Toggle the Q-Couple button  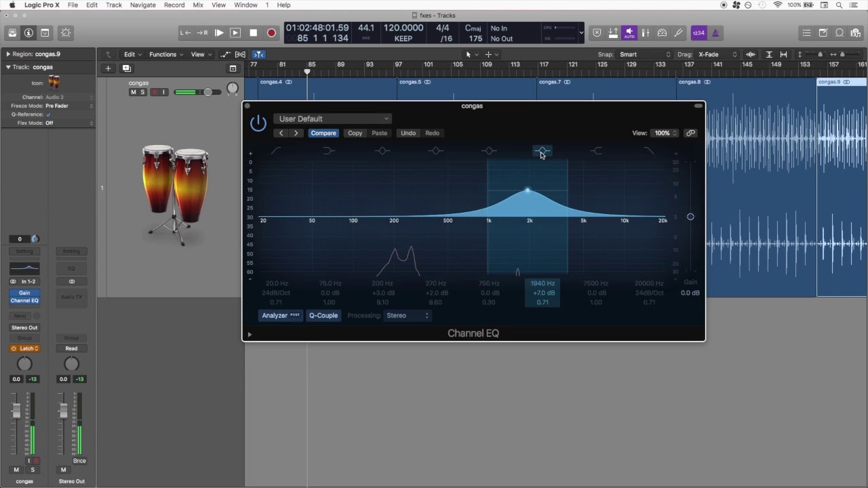pos(323,315)
